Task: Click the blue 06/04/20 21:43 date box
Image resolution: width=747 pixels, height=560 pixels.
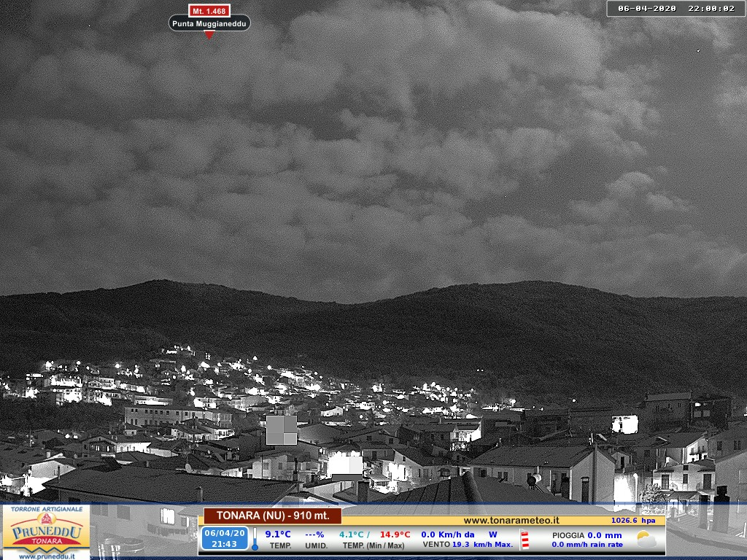Action: pyautogui.click(x=224, y=538)
